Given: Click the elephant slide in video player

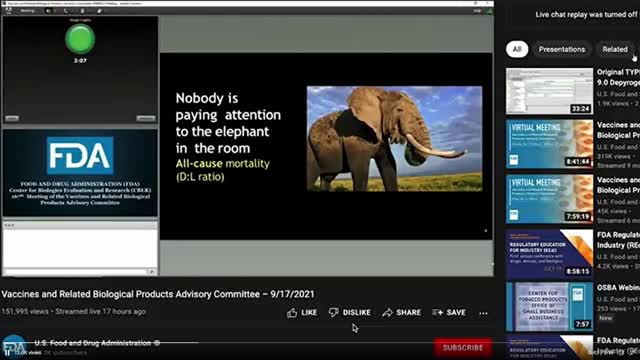Looking at the screenshot, I should [326, 146].
